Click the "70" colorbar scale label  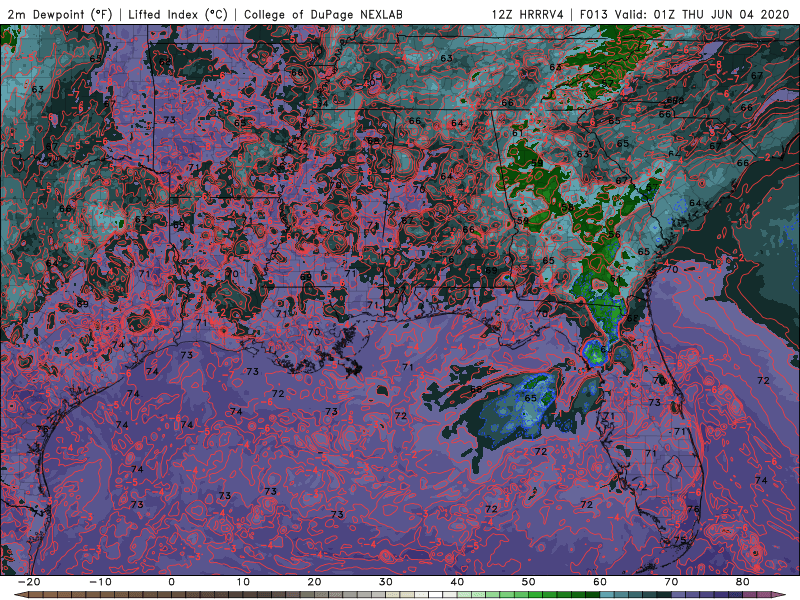click(671, 582)
